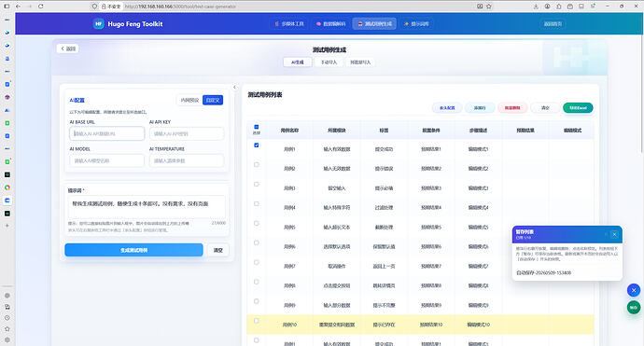Toggle the select-all checkbox in table header
The width and height of the screenshot is (644, 346).
tap(257, 127)
